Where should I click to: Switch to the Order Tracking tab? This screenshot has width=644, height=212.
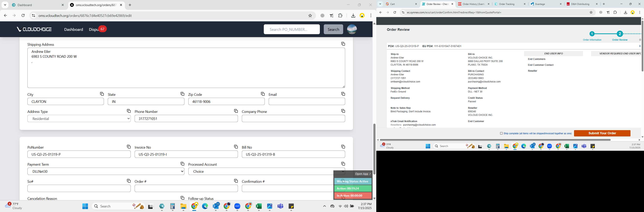(510, 4)
